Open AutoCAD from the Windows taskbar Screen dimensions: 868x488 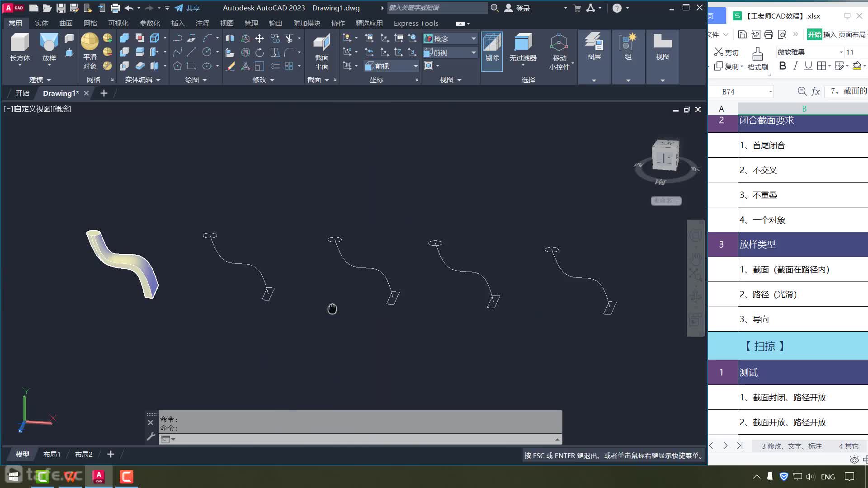tap(99, 477)
